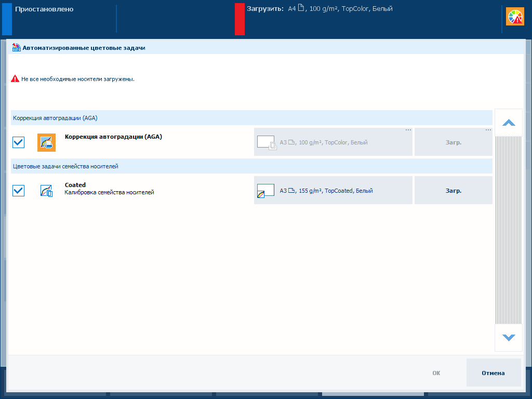Open the color calibration warning icon

click(x=515, y=17)
